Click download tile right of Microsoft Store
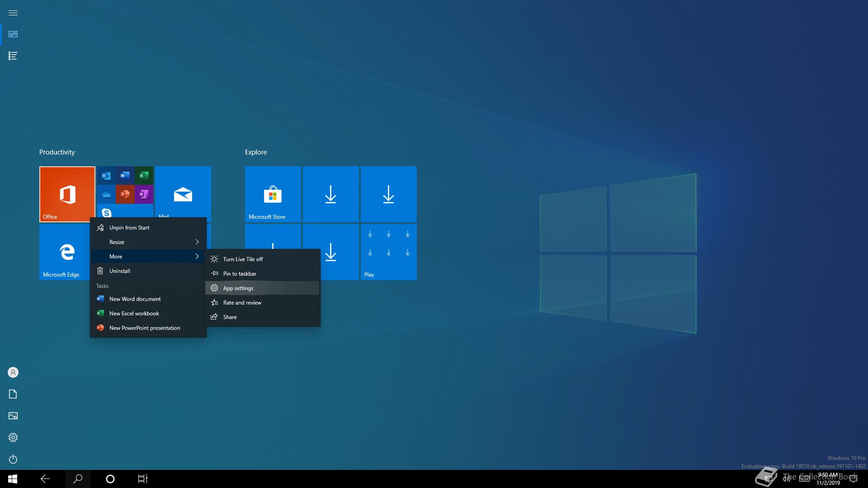This screenshot has width=868, height=488. pyautogui.click(x=331, y=194)
